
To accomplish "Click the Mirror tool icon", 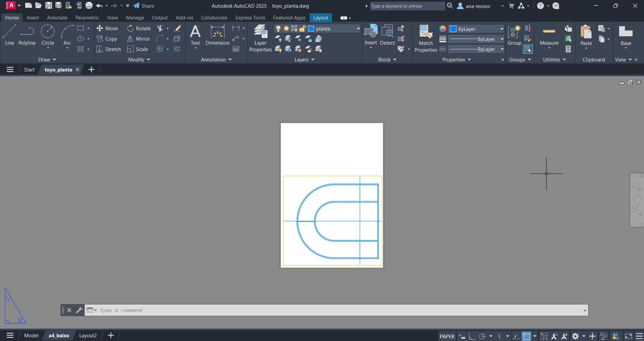I will 130,39.
